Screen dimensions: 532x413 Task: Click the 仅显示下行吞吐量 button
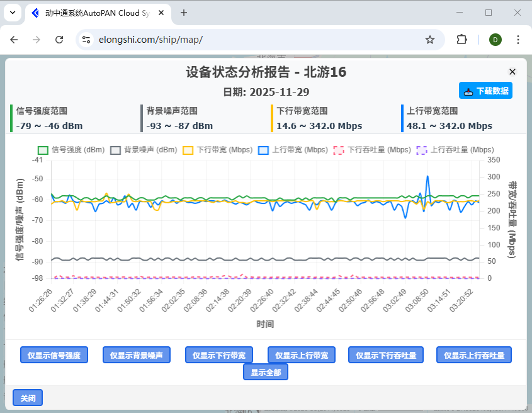tap(385, 354)
